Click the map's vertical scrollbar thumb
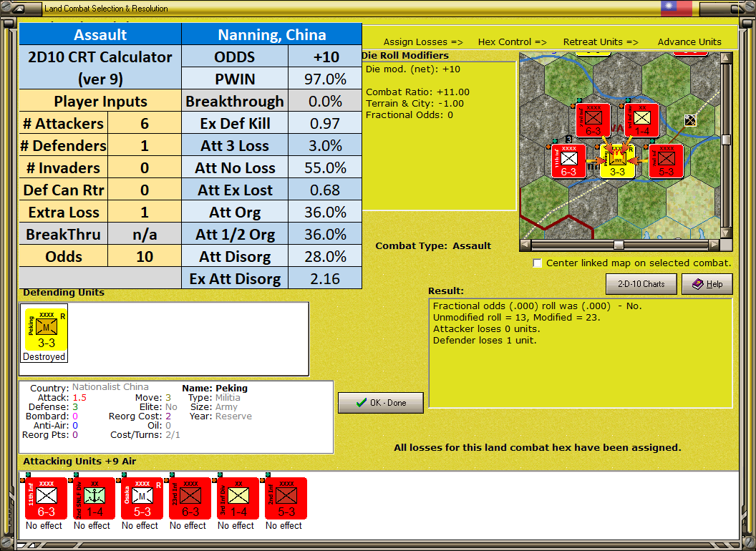Screen dimensions: 756x551 [726, 140]
